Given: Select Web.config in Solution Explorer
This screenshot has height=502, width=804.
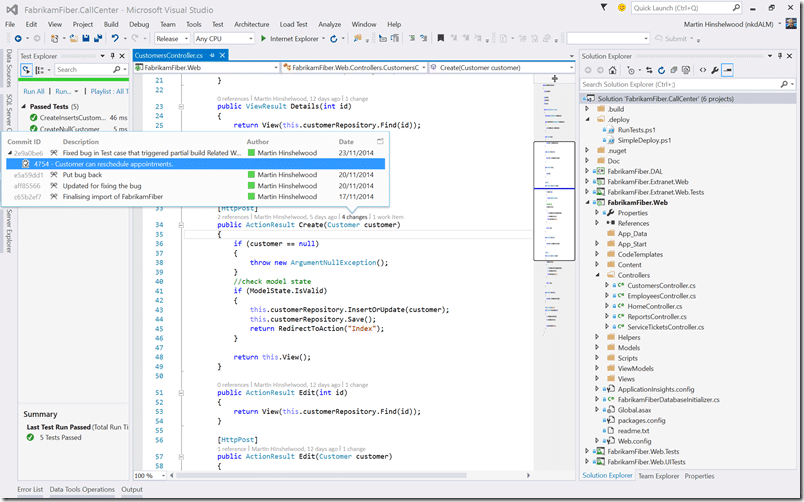Looking at the screenshot, I should (634, 441).
